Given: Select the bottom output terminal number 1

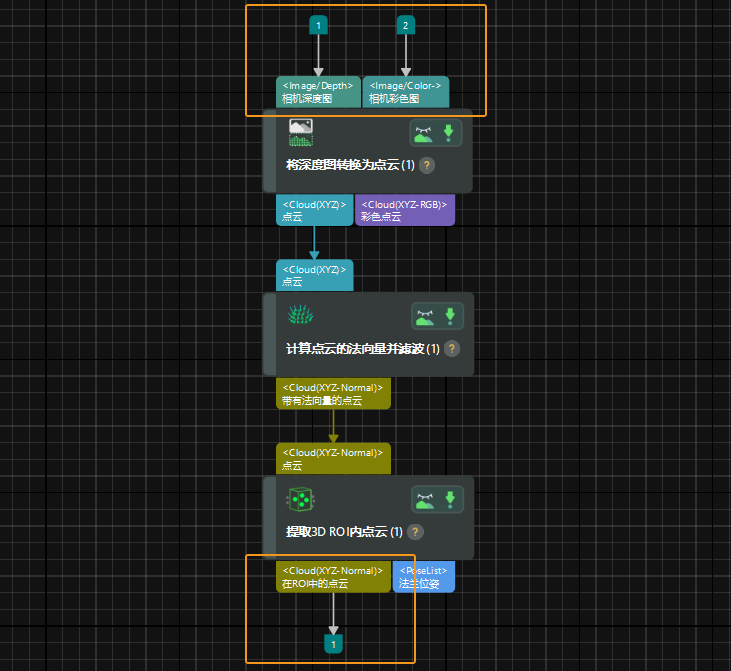Looking at the screenshot, I should click(334, 645).
